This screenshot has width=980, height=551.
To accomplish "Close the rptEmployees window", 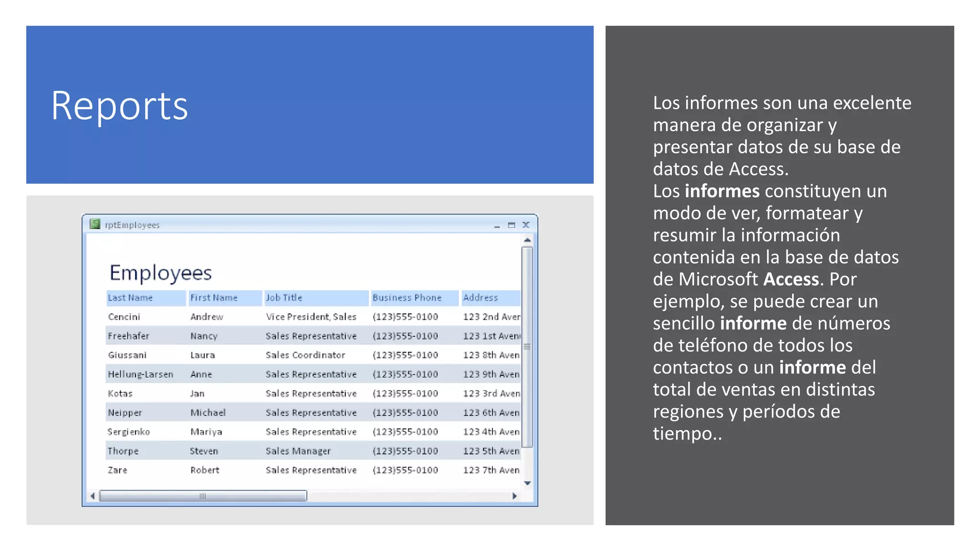I will (x=526, y=225).
